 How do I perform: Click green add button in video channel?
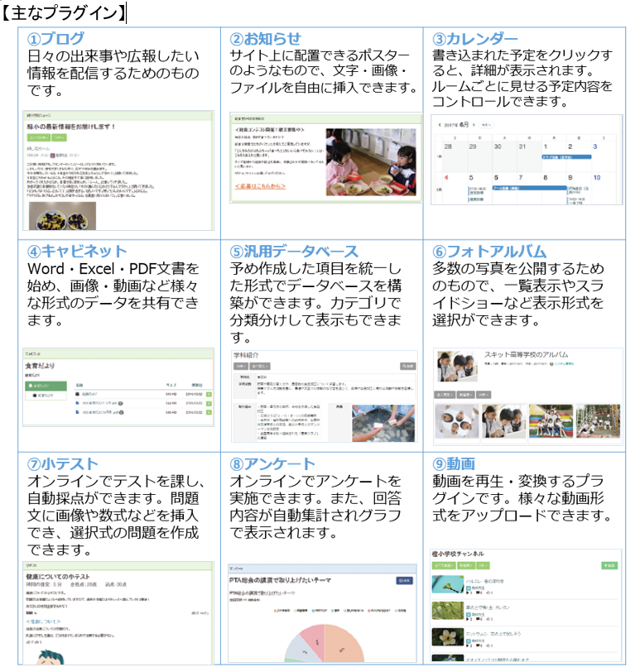coord(609,566)
